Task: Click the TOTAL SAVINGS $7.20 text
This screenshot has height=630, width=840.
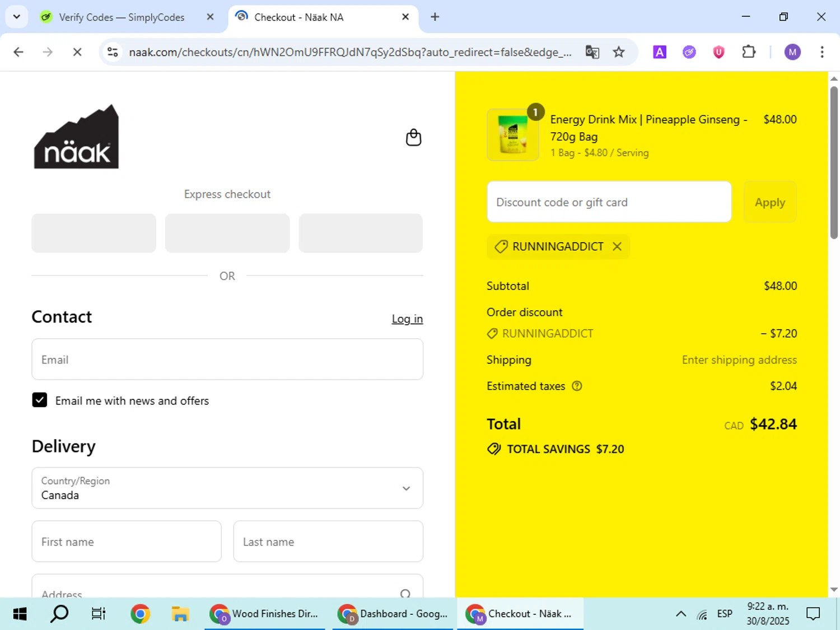Action: point(565,449)
